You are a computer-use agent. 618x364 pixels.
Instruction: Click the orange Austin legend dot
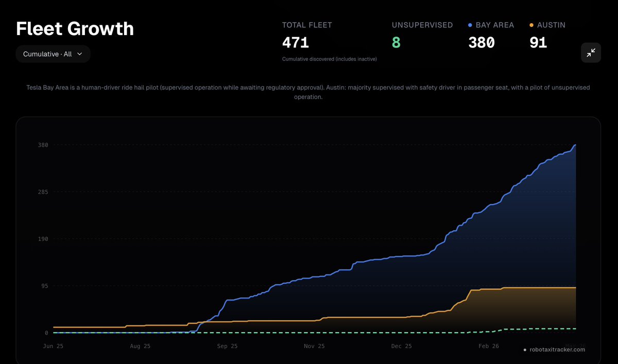(x=531, y=25)
